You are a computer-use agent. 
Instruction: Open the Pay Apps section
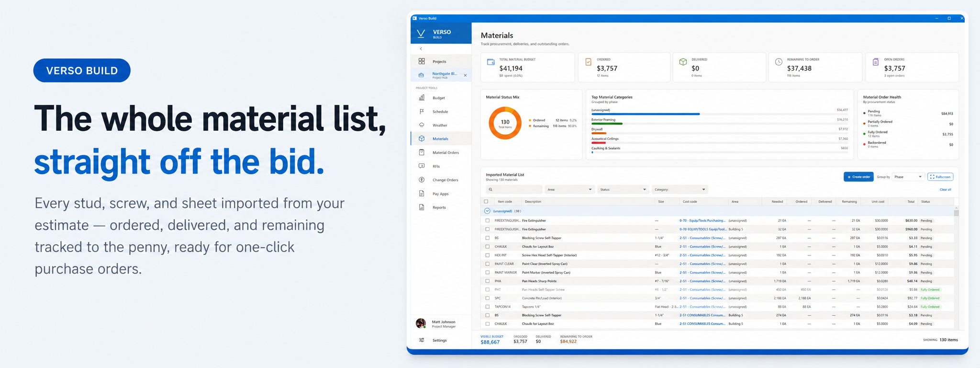click(x=441, y=194)
